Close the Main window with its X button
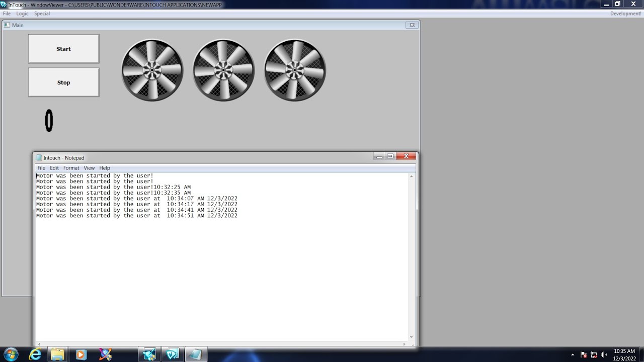Image resolution: width=644 pixels, height=362 pixels. click(x=412, y=25)
